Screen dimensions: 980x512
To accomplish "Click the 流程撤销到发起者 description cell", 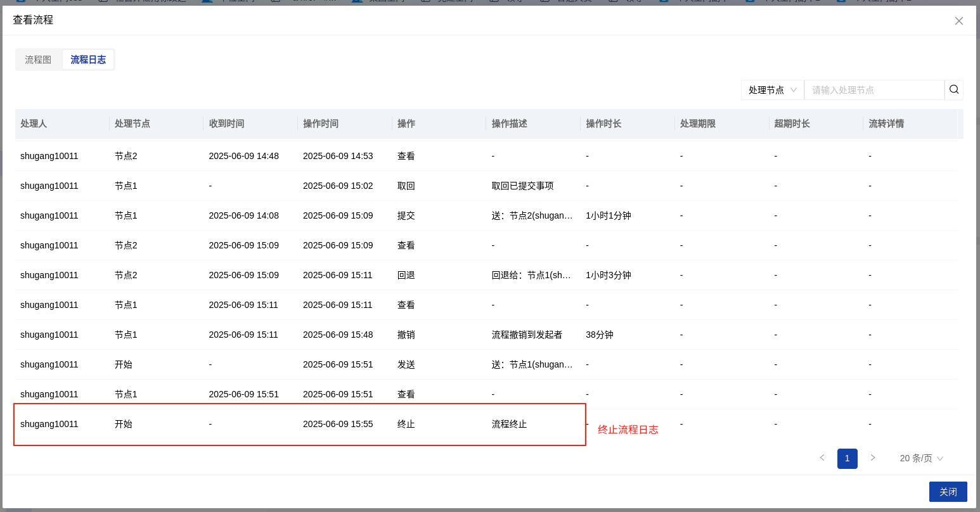I will click(527, 335).
